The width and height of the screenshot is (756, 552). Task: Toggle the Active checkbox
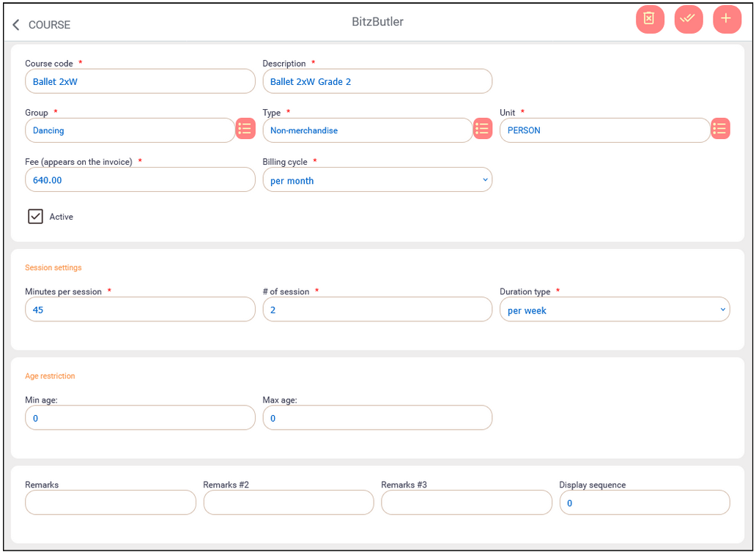(35, 216)
